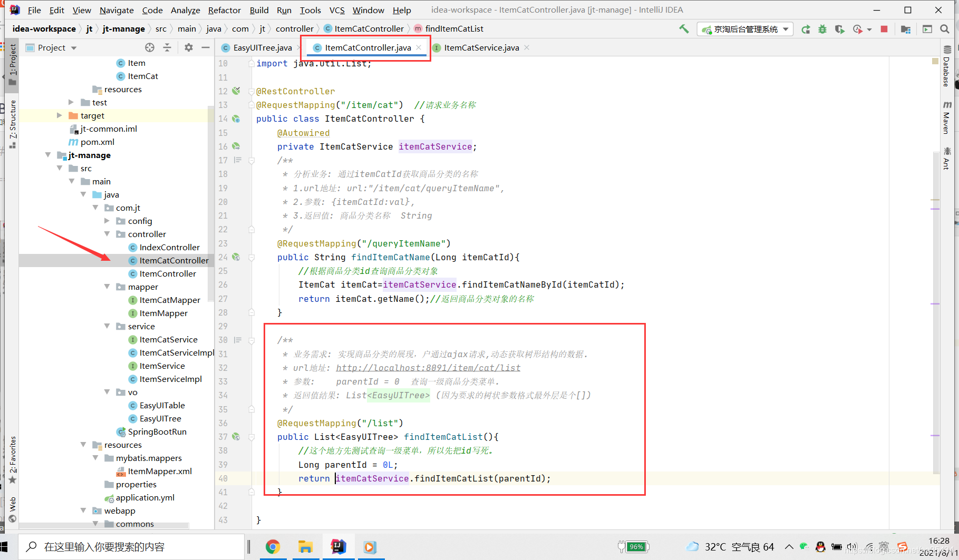959x560 pixels.
Task: Open Project Structure from the toolbar icon
Action: (906, 29)
